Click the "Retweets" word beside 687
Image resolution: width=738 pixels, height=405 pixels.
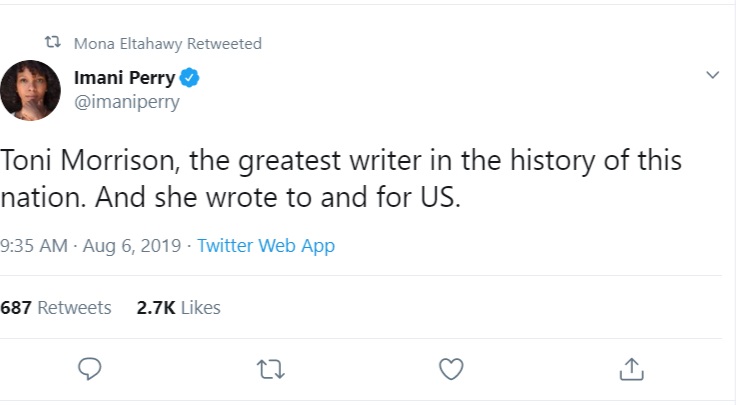pos(74,308)
